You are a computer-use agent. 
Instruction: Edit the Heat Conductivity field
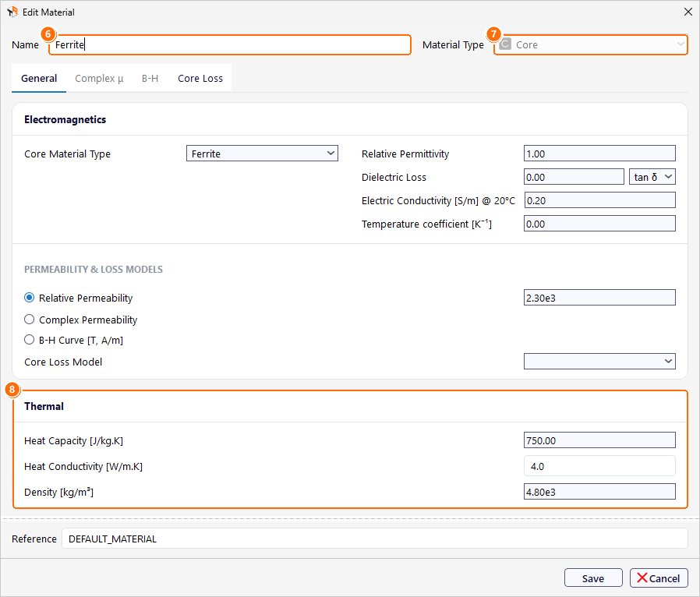599,466
